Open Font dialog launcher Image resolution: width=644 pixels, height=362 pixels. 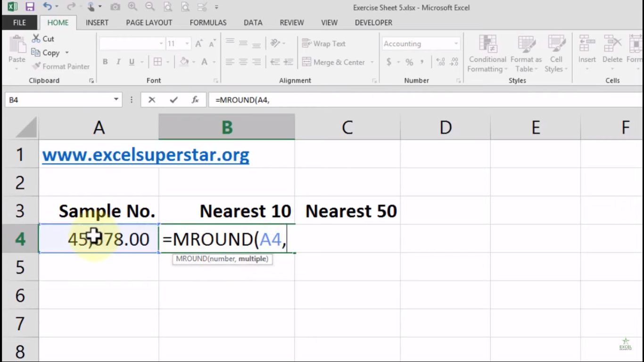point(215,81)
